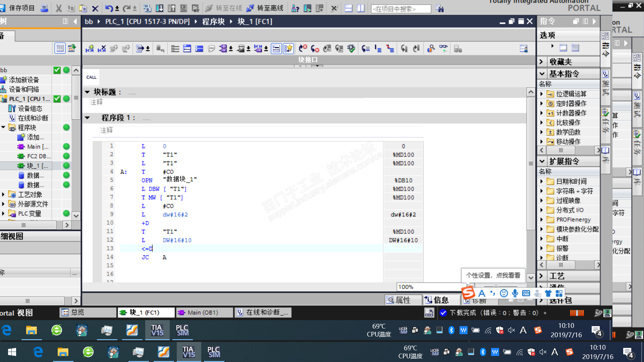Screen dimensions: 644x362
Task: Click the Undo arrow icon
Action: click(109, 8)
